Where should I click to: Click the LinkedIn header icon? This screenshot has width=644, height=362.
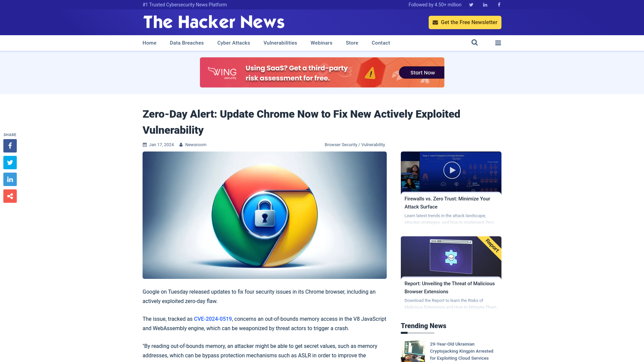tap(485, 4)
